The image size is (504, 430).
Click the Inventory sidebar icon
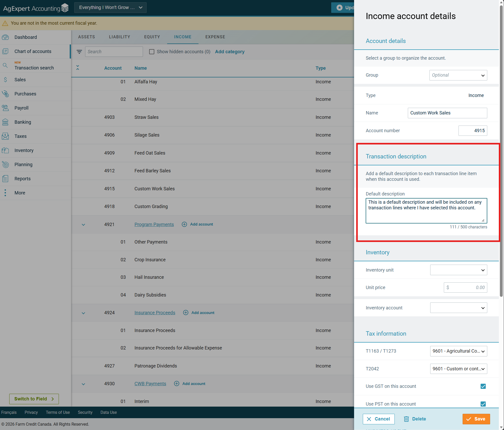(5, 150)
